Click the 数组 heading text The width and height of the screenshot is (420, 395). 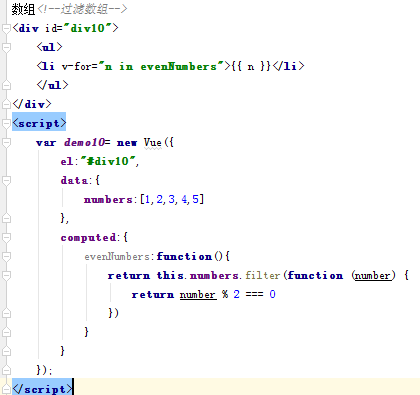(23, 9)
